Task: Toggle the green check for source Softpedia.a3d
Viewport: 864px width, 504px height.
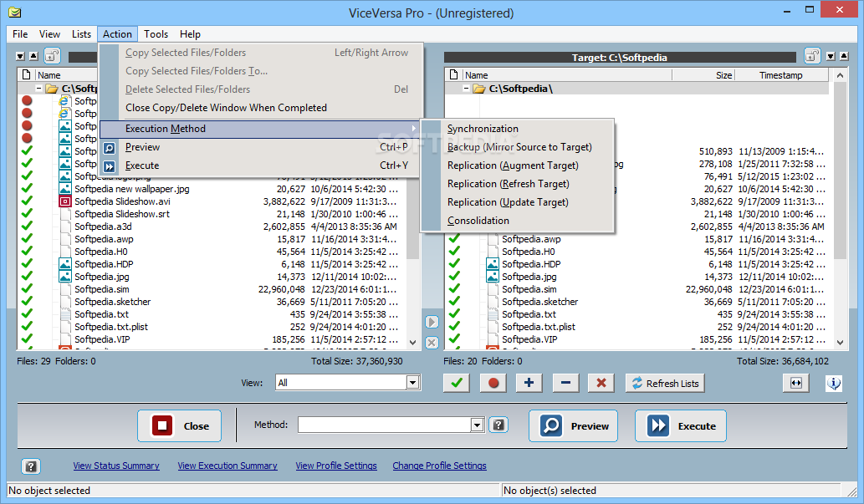Action: point(27,227)
